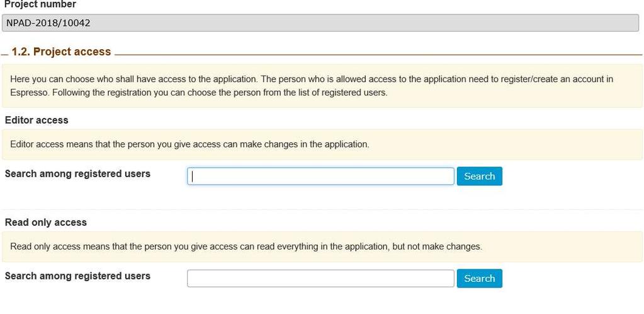
Task: Click the label beside the Read only search field
Action: 77,276
